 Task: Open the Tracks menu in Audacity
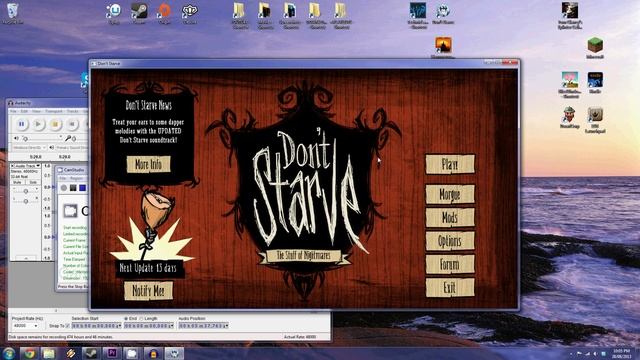pyautogui.click(x=72, y=111)
